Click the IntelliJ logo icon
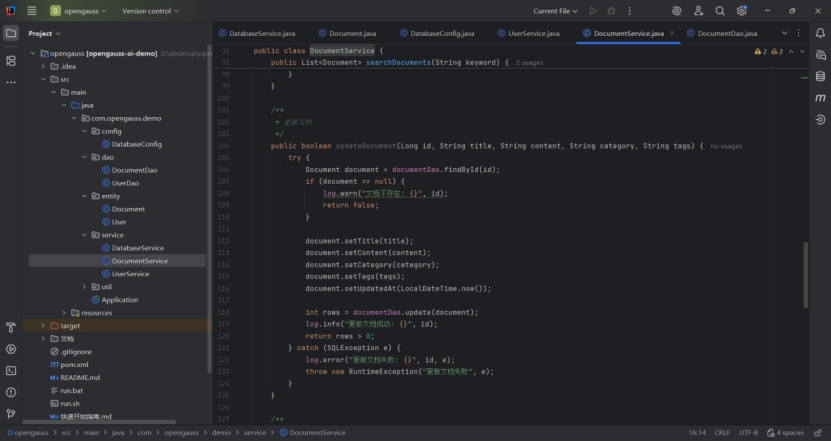Image resolution: width=831 pixels, height=442 pixels. (11, 11)
